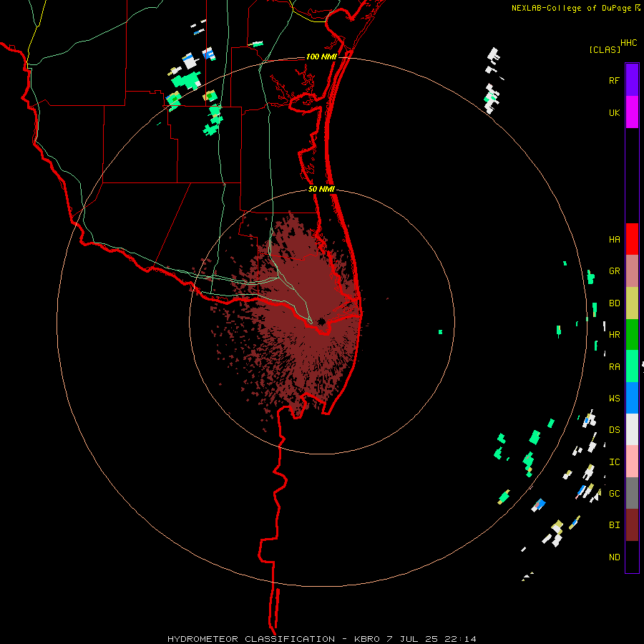Click the DS legend label

(x=614, y=430)
